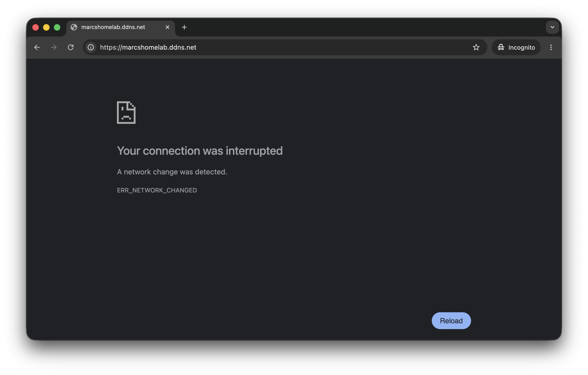
Task: Click the back navigation arrow
Action: coord(37,48)
